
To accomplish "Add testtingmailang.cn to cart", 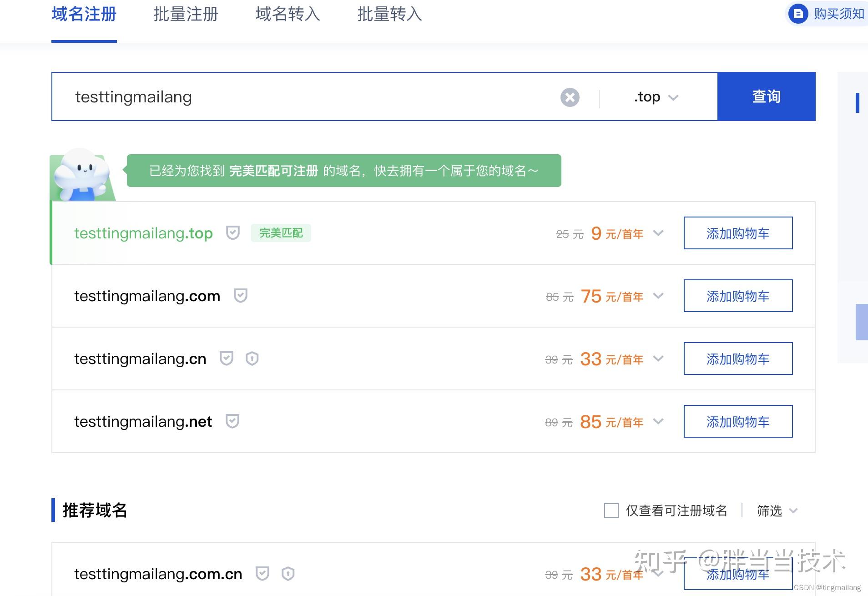I will click(738, 359).
